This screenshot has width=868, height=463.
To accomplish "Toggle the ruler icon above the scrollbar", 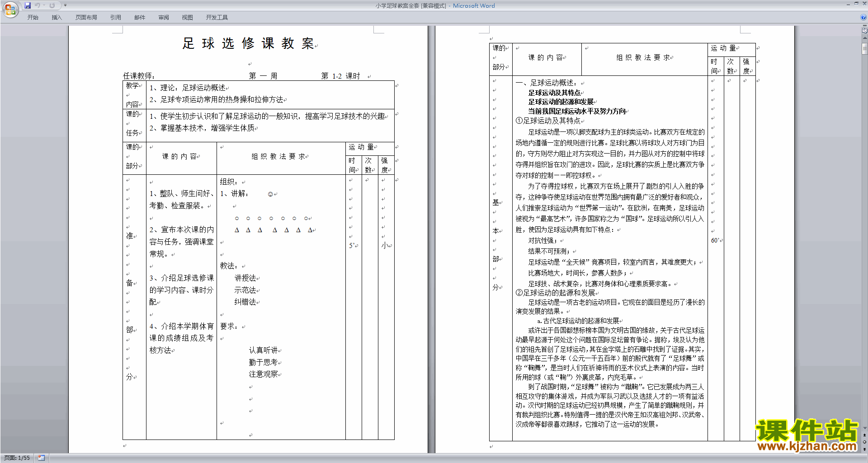I will (864, 31).
